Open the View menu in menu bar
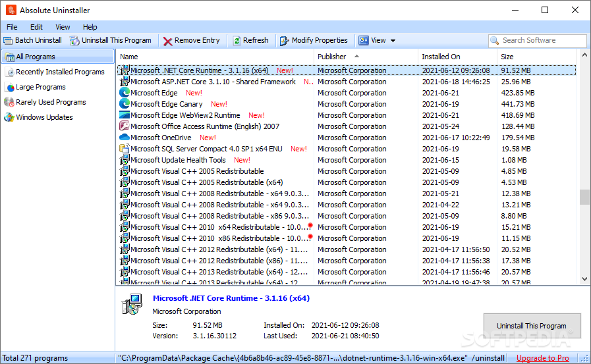Image resolution: width=591 pixels, height=364 pixels. click(63, 27)
